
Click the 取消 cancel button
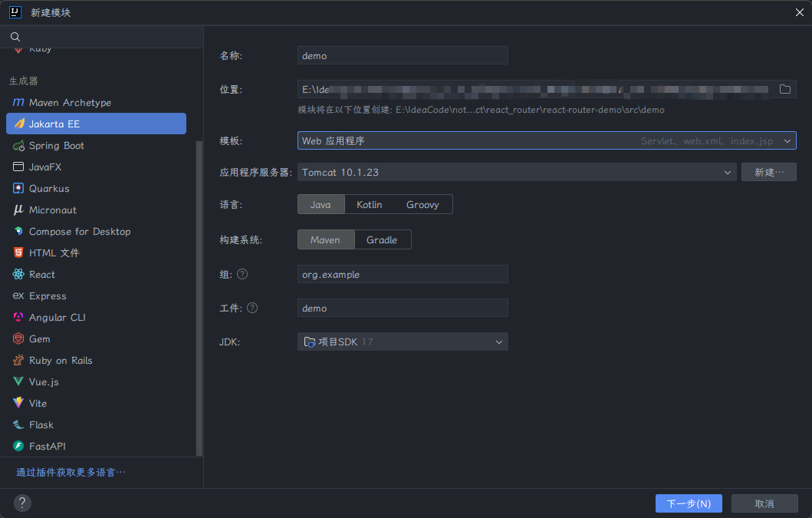pyautogui.click(x=764, y=503)
